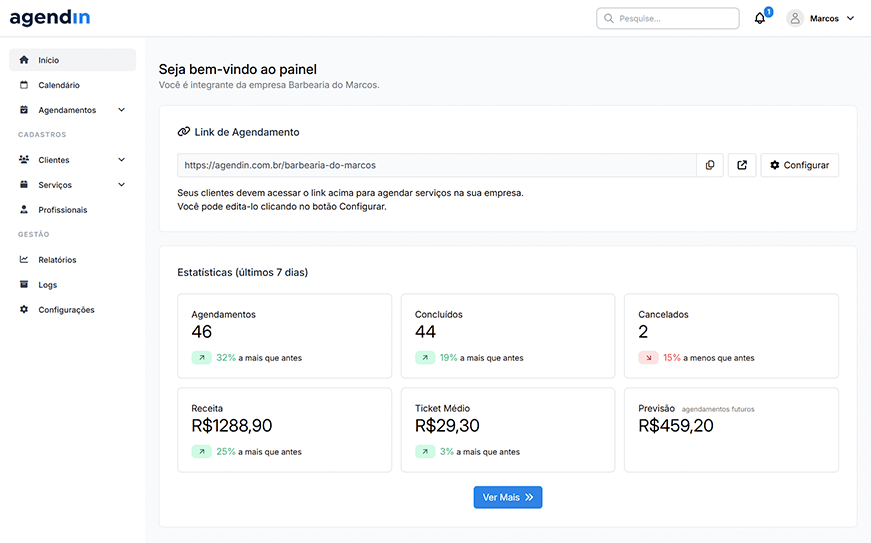Click the '3% a mais que antes' text
Viewport: 871px width, 543px height.
pyautogui.click(x=480, y=451)
